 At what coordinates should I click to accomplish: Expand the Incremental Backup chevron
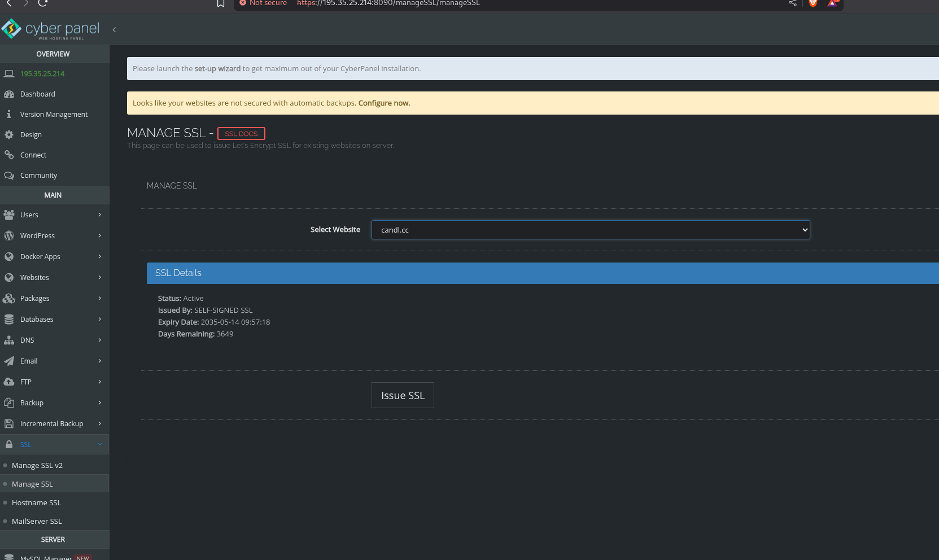pos(99,423)
